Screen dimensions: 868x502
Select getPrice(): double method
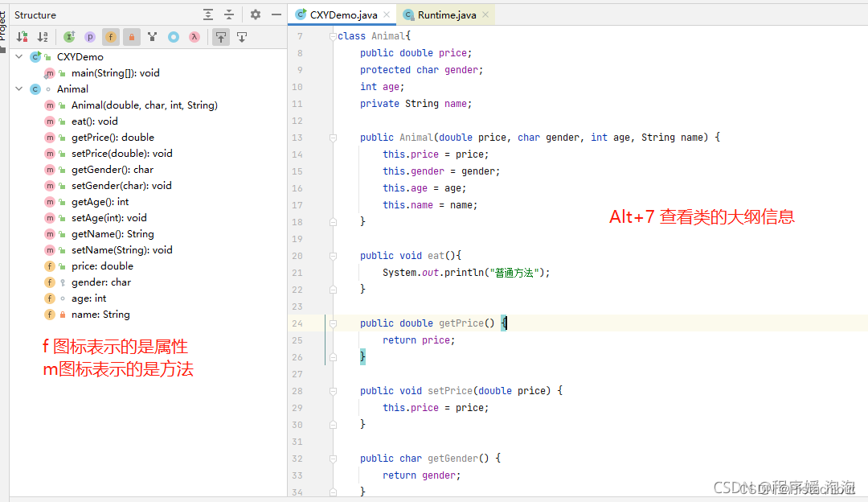(x=113, y=137)
